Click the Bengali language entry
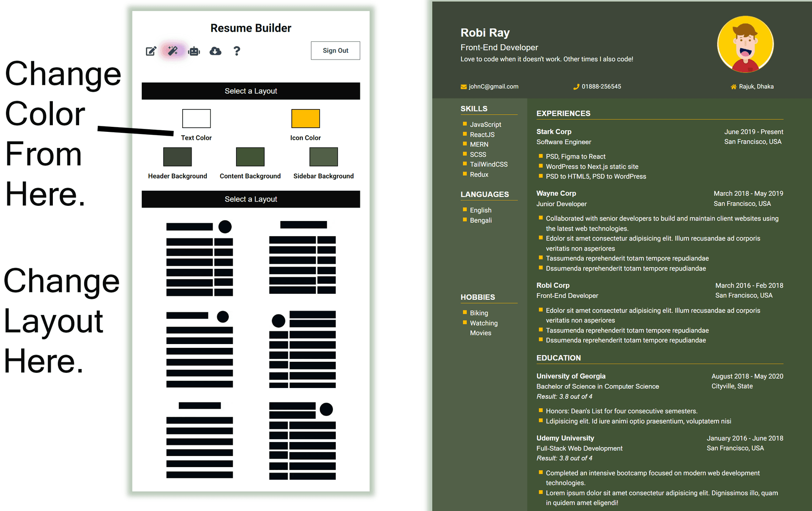The width and height of the screenshot is (812, 511). point(481,220)
